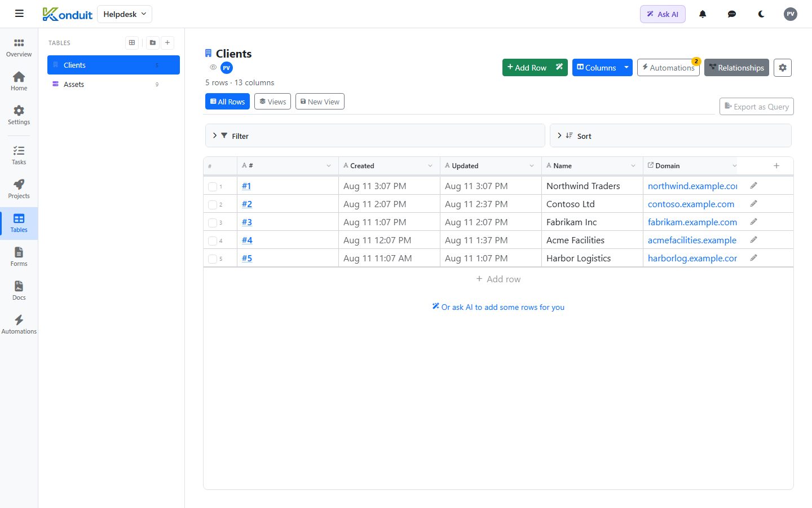Open the chat messages icon
The height and width of the screenshot is (508, 812).
[x=732, y=14]
